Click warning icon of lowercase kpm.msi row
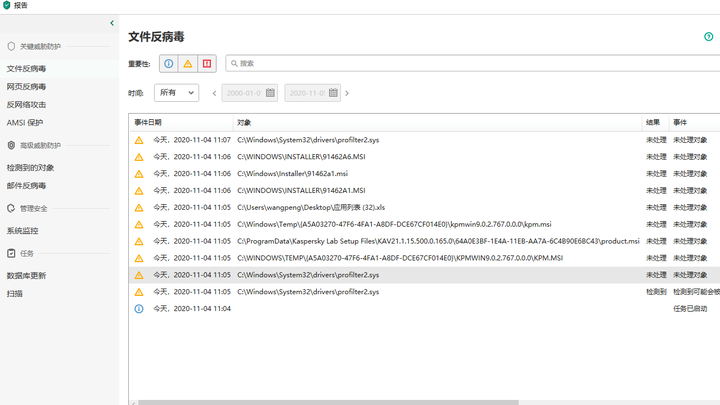This screenshot has height=405, width=720. 139,225
